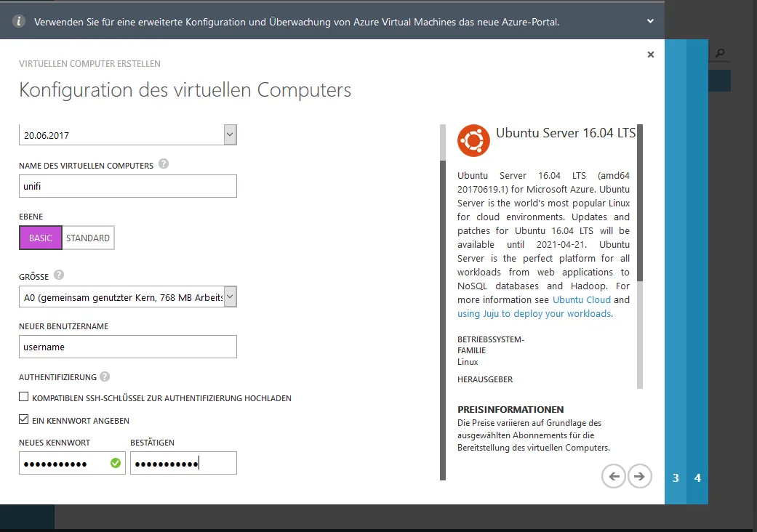Viewport: 757px width, 532px height.
Task: Click the help icon next to Name des virtuellen Computers
Action: click(x=164, y=164)
